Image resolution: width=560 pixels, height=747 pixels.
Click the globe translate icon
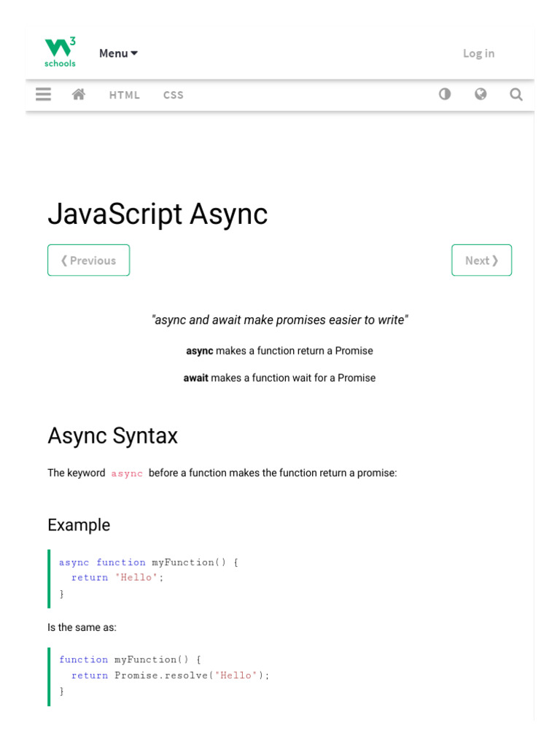(x=481, y=94)
